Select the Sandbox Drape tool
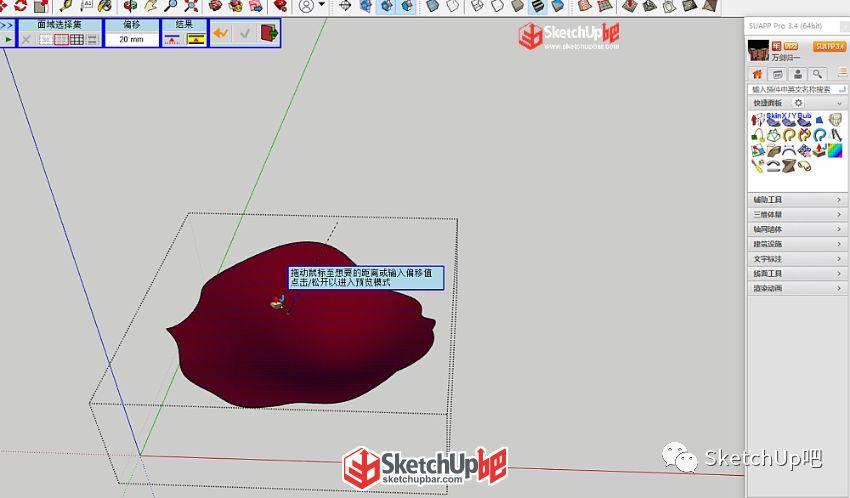Image resolution: width=850 pixels, height=498 pixels. 669,5
